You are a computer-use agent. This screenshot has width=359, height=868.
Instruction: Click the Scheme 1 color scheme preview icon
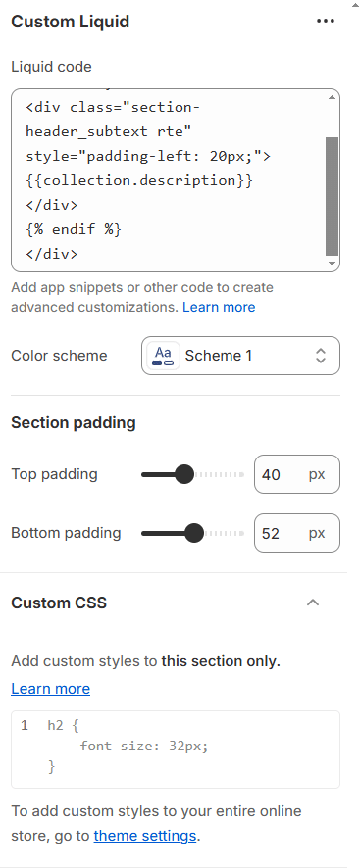pyautogui.click(x=163, y=356)
